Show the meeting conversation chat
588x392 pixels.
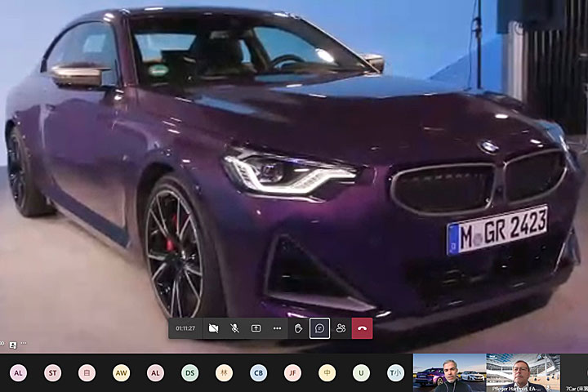319,328
